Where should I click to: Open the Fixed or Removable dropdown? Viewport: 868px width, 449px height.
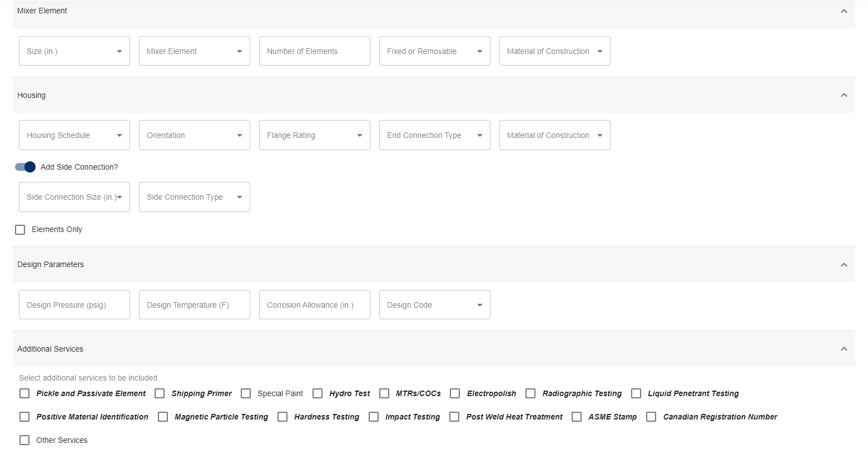point(434,51)
